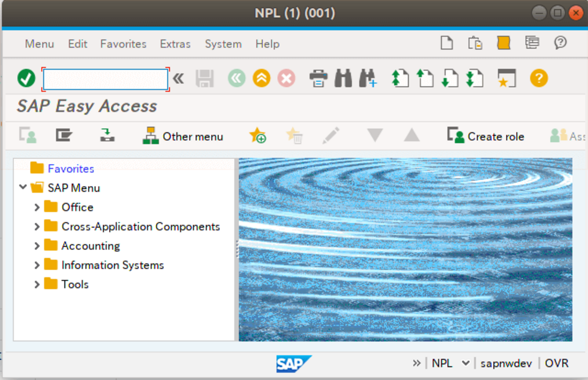The width and height of the screenshot is (588, 380).
Task: Click the Print icon
Action: [x=318, y=79]
